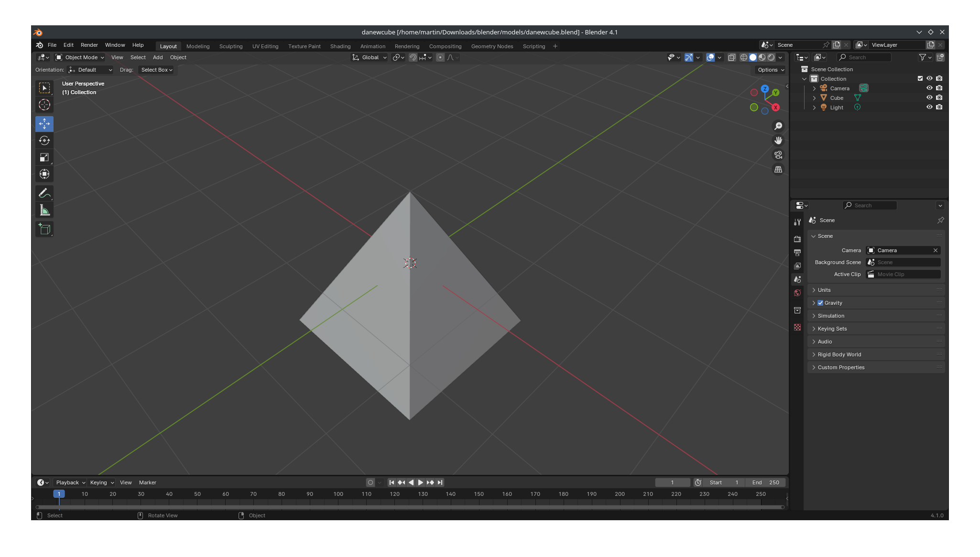Open the Collection properties tab

(x=797, y=311)
